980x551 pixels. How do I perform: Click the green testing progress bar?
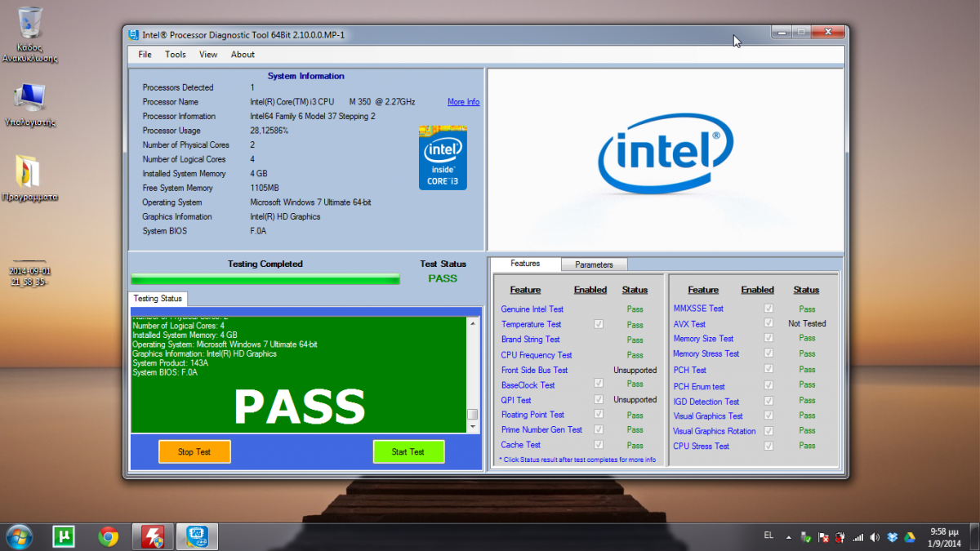tap(265, 279)
